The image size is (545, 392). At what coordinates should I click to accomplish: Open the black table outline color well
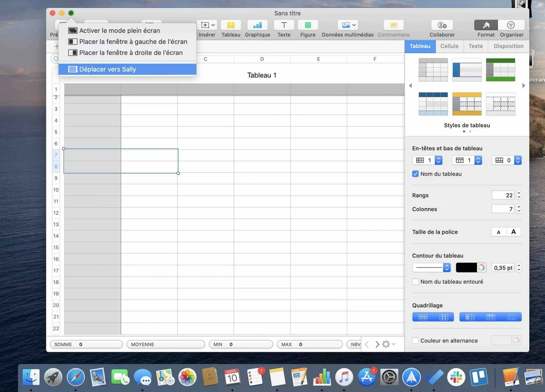click(466, 268)
